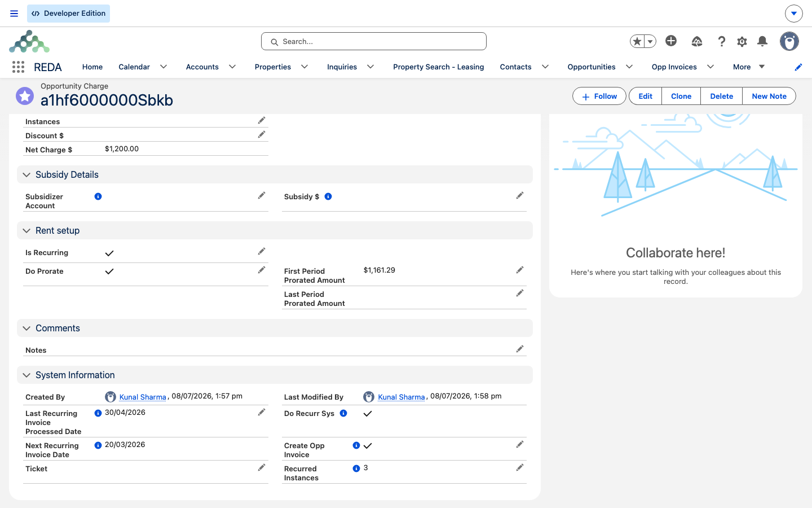Click the Create Opp Invoice checkmark
The height and width of the screenshot is (508, 812).
click(x=368, y=446)
